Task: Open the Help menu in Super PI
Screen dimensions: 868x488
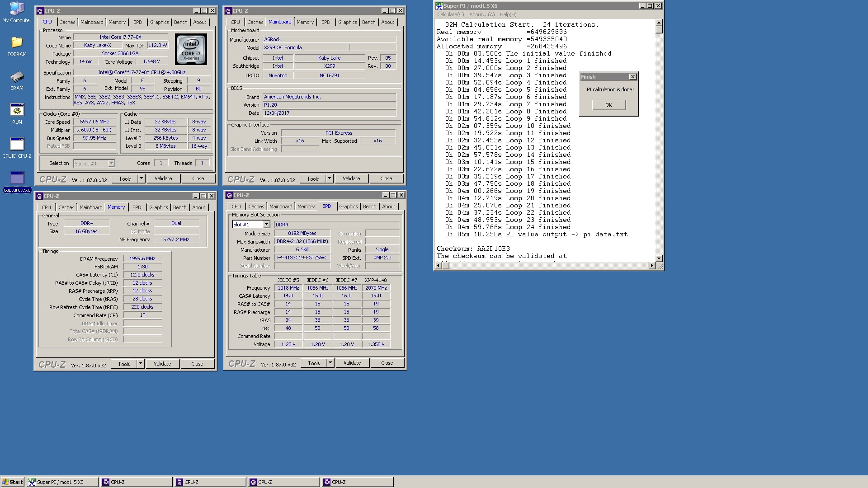Action: tap(508, 14)
